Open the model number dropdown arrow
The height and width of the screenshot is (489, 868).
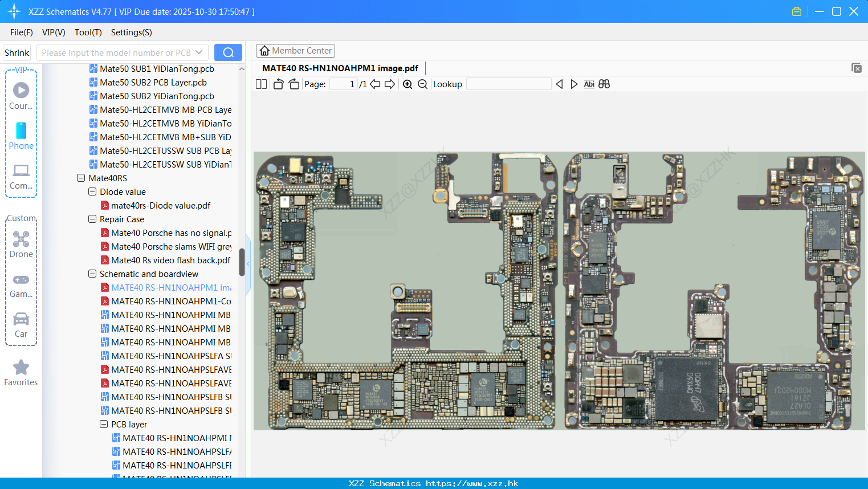199,52
